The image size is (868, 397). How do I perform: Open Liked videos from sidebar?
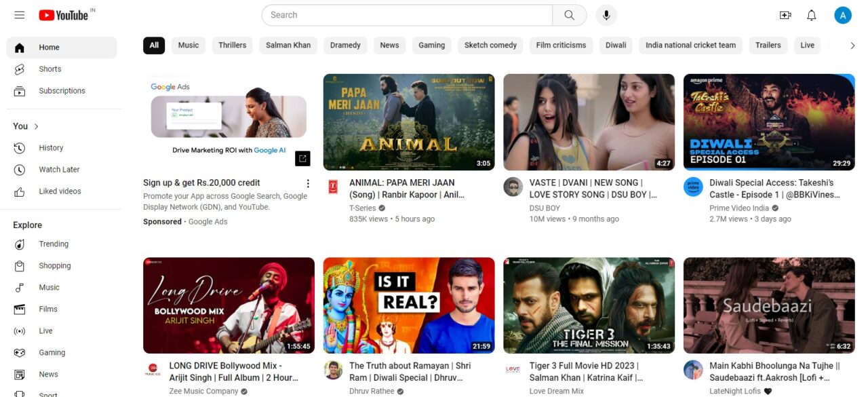click(62, 191)
